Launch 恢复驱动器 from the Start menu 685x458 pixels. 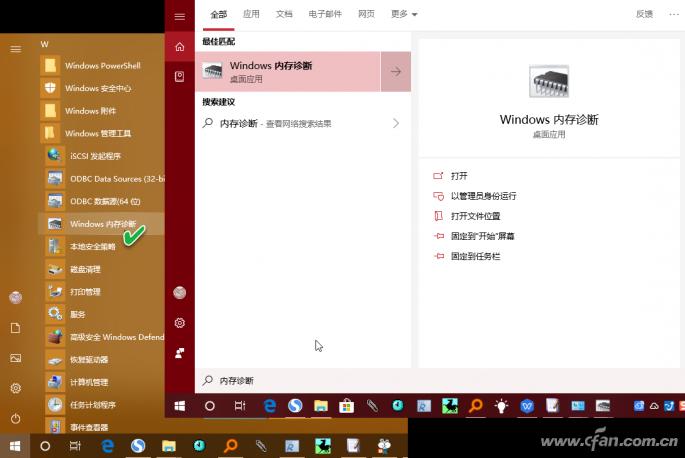pyautogui.click(x=101, y=360)
